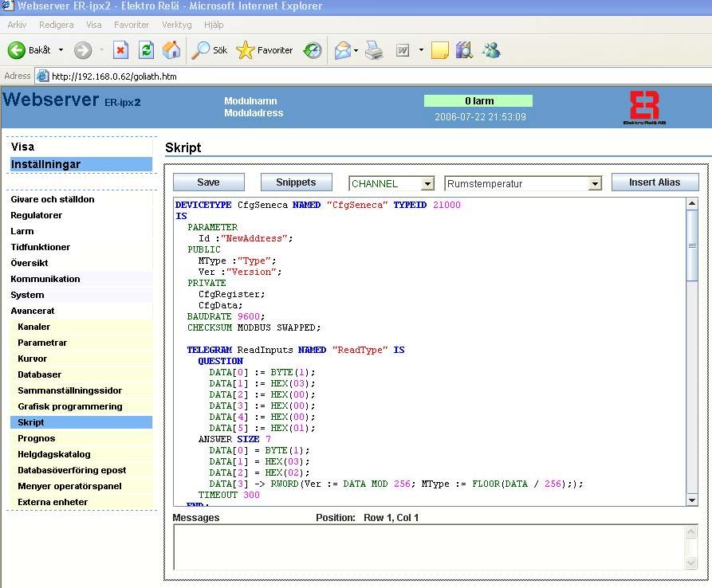The image size is (712, 588).
Task: Open the Hjälp menu
Action: [214, 25]
